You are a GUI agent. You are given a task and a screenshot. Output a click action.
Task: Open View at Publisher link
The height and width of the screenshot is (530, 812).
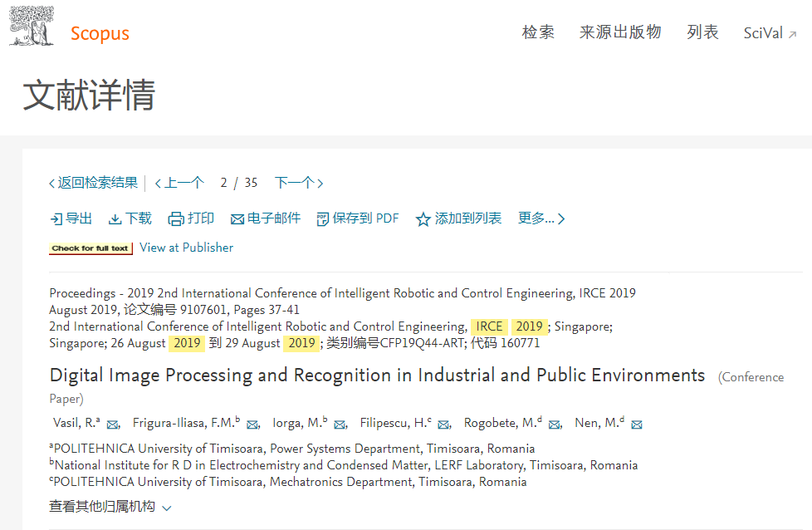(187, 248)
